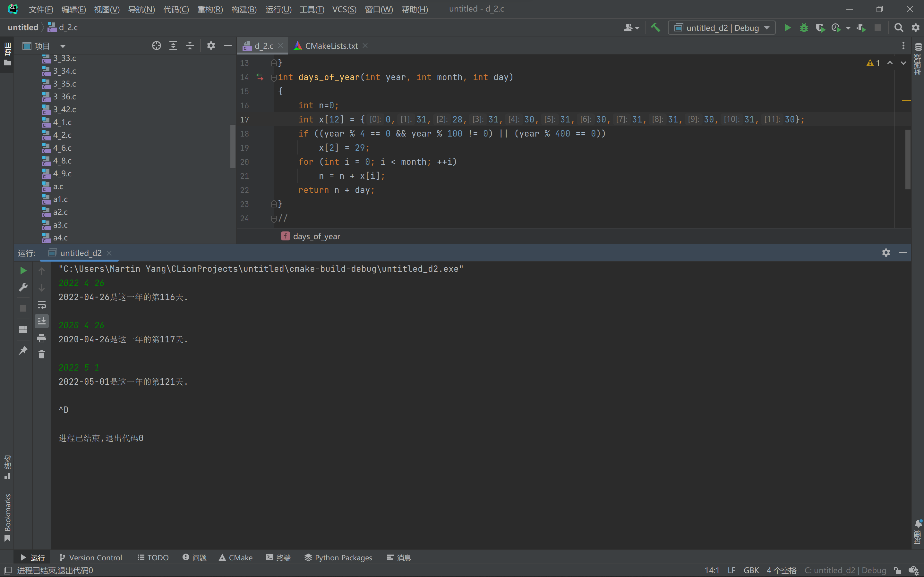924x577 pixels.
Task: Click the hammer Build icon
Action: pos(655,28)
